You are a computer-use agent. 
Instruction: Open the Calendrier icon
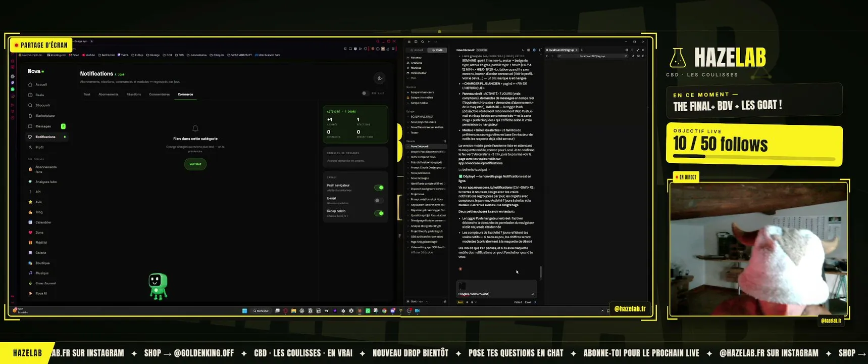30,222
